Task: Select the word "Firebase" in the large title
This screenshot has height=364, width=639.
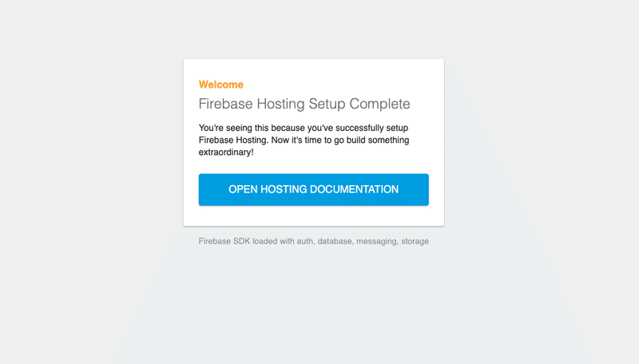Action: [x=226, y=104]
